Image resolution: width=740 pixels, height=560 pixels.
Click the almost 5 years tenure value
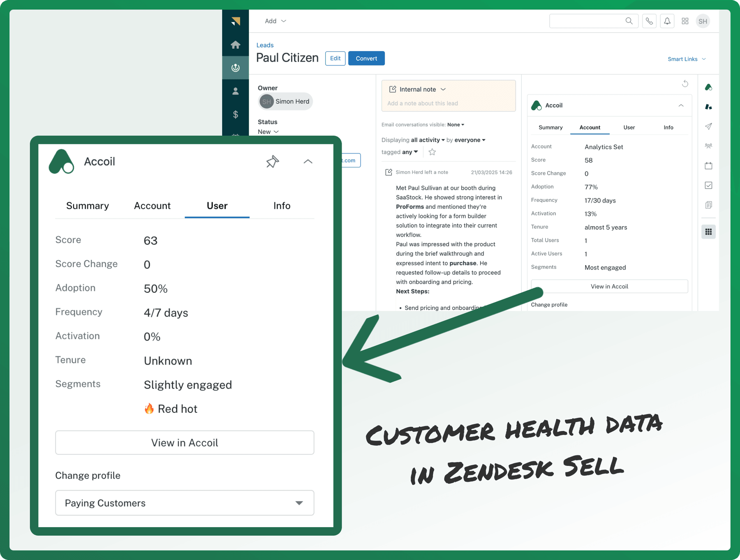(x=606, y=227)
